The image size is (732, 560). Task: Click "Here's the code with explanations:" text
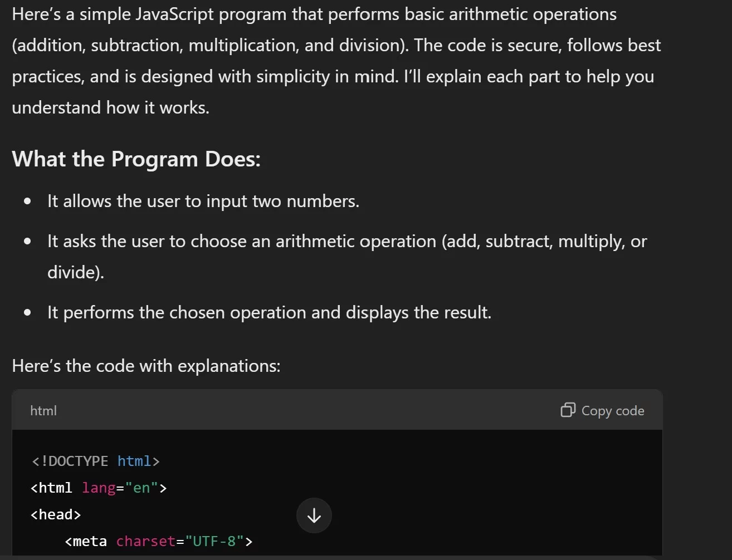point(146,366)
